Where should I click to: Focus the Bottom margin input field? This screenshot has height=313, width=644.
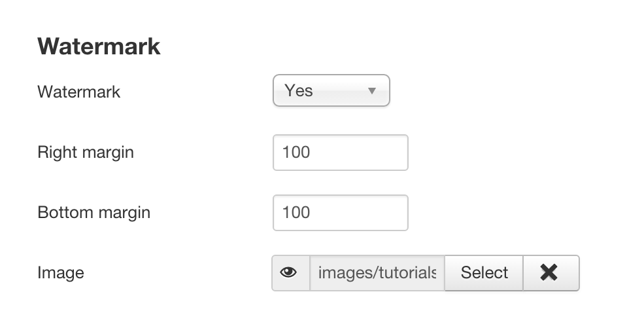coord(341,213)
